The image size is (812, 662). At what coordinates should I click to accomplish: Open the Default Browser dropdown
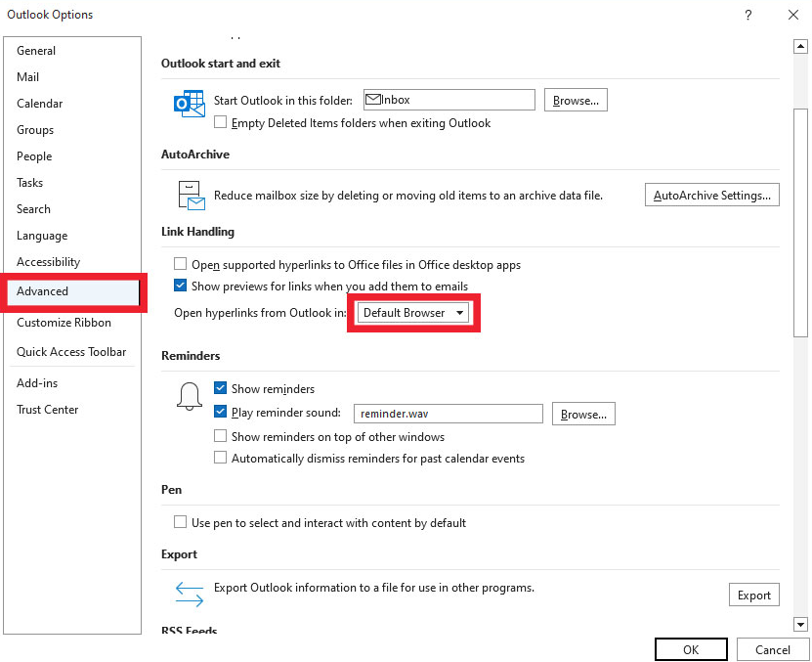(x=412, y=313)
